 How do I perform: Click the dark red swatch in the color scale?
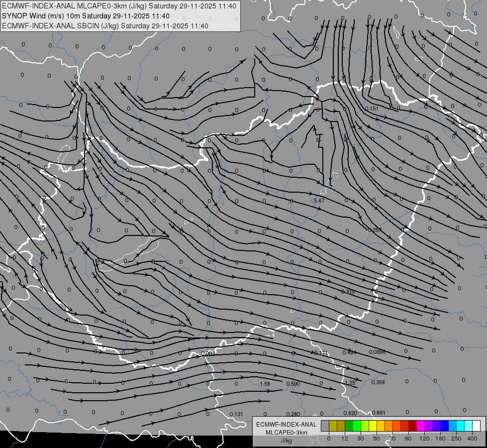click(x=413, y=426)
